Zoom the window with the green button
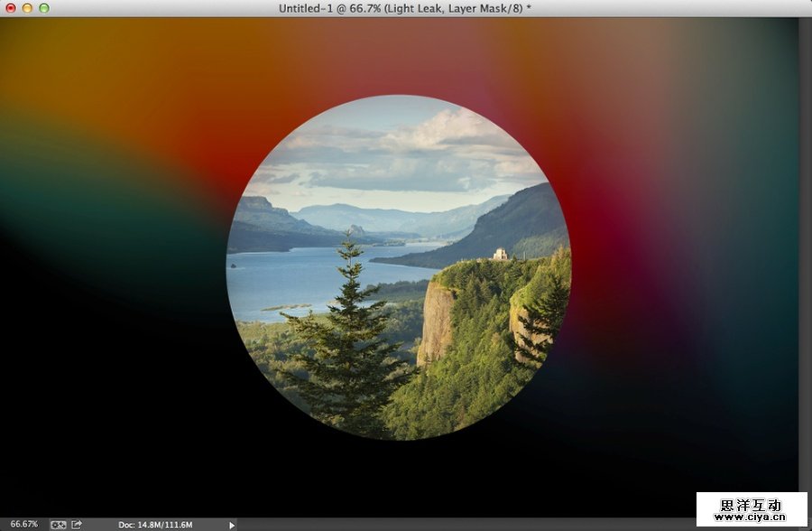This screenshot has width=812, height=531. 44,8
